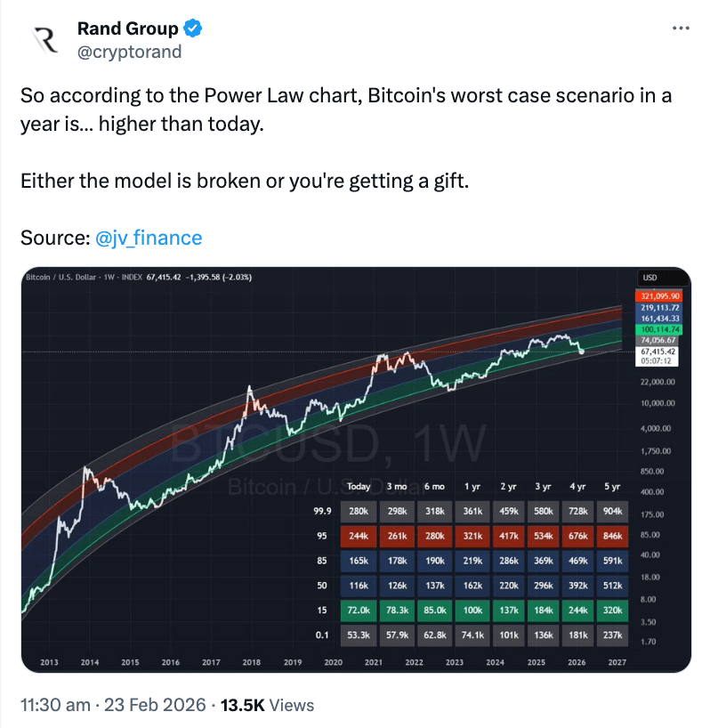Click the 2027 year label on axis
The height and width of the screenshot is (728, 710).
click(617, 662)
